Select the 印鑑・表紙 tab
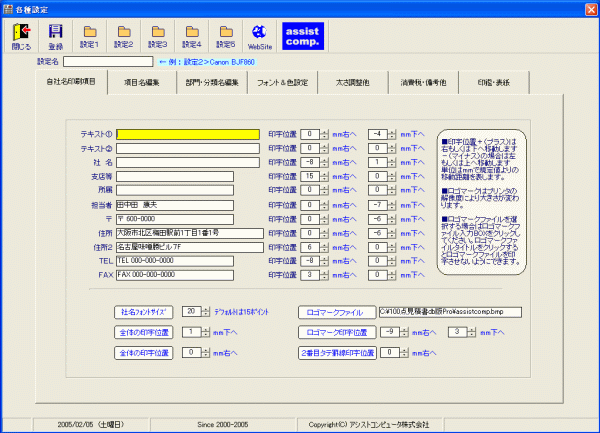This screenshot has width=600, height=433. pyautogui.click(x=494, y=82)
